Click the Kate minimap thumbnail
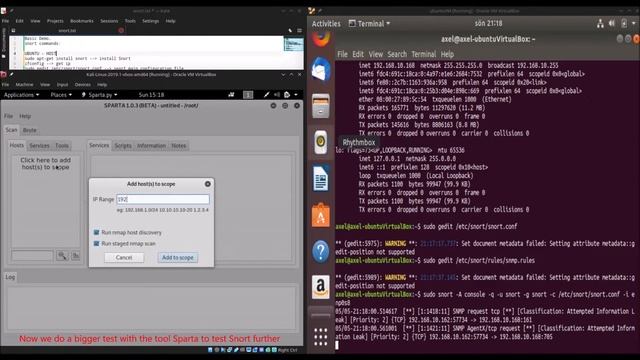The image size is (640, 360). tap(293, 44)
